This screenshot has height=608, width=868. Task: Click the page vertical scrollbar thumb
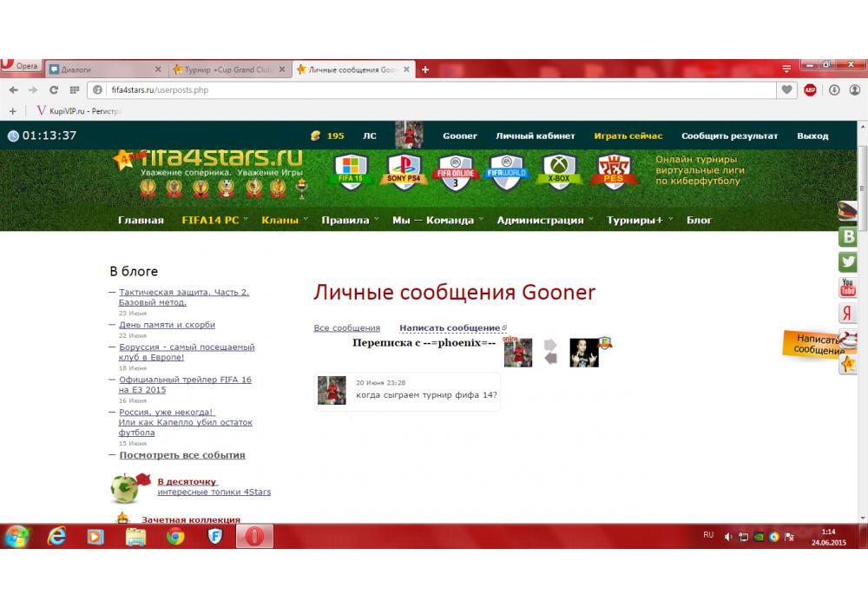863,188
